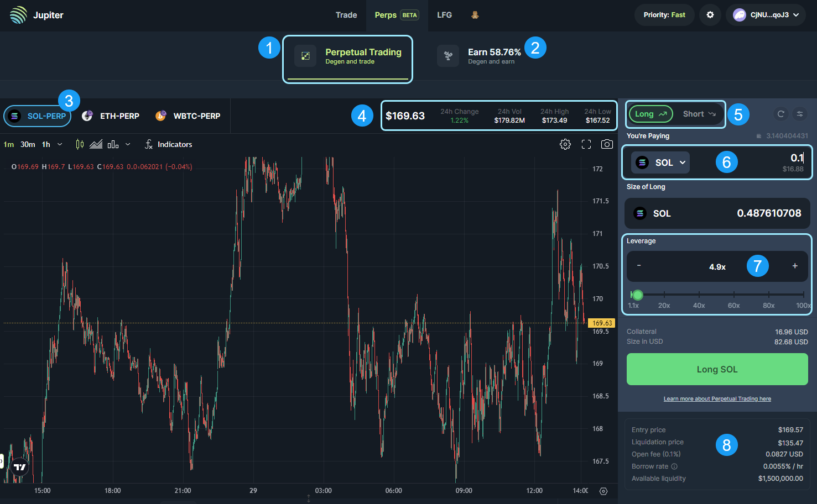Select the Long position toggle
The width and height of the screenshot is (817, 504).
coord(651,114)
